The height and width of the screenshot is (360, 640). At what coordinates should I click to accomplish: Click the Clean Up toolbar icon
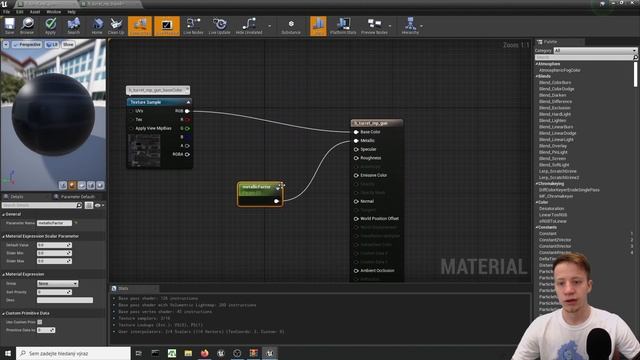click(x=116, y=26)
